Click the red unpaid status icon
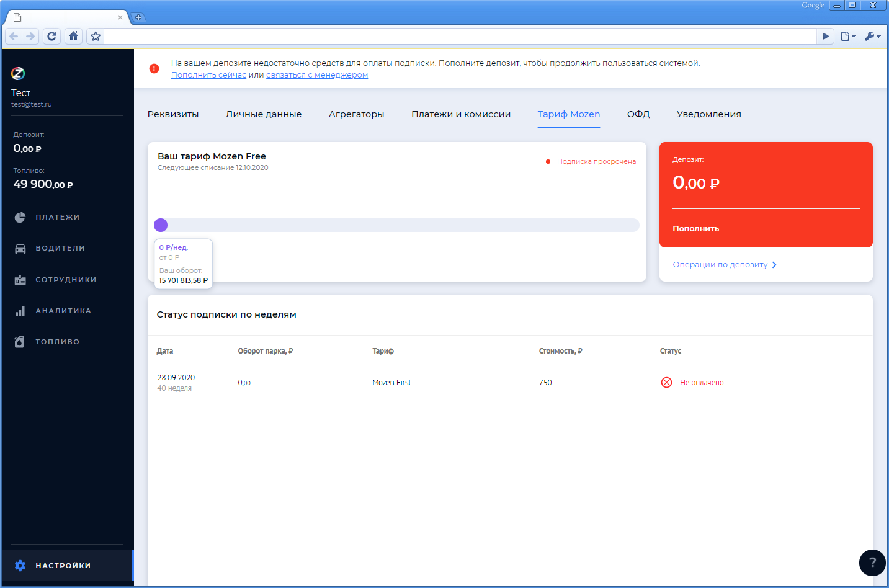 (666, 382)
